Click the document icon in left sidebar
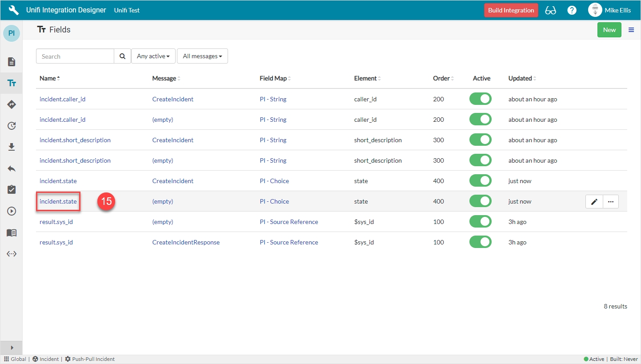The image size is (641, 364). point(12,62)
